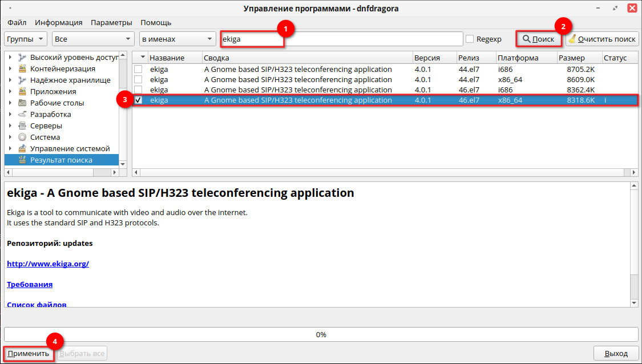The width and height of the screenshot is (642, 364).
Task: Click the checkbox column header arrow
Action: pyautogui.click(x=143, y=57)
